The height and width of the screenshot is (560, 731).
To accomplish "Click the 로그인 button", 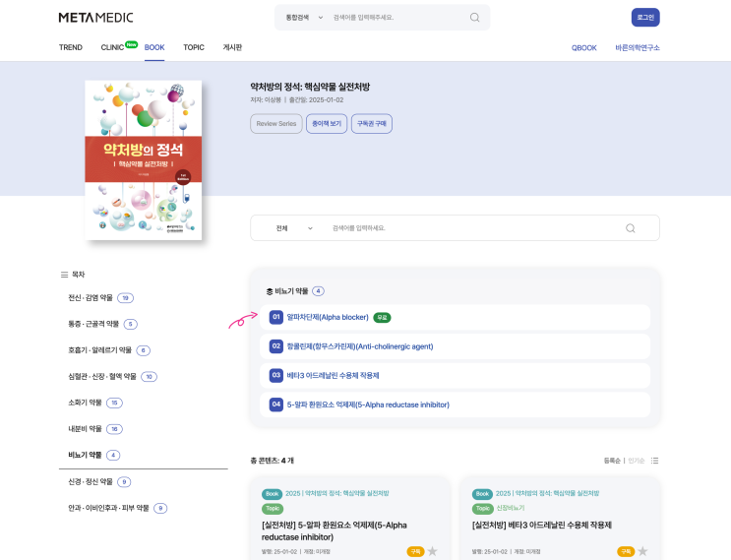I will (645, 18).
